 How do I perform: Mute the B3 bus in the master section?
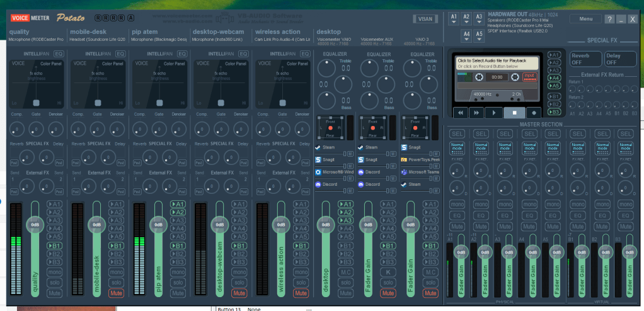tap(626, 227)
